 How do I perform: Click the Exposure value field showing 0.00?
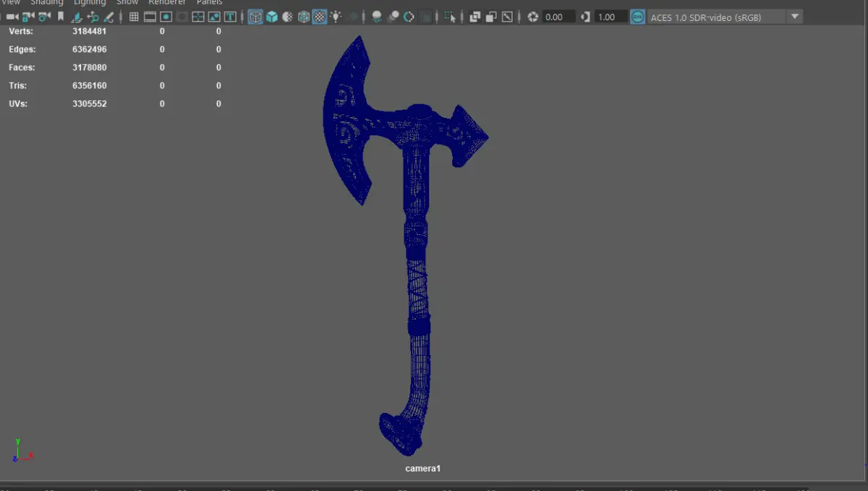(558, 17)
